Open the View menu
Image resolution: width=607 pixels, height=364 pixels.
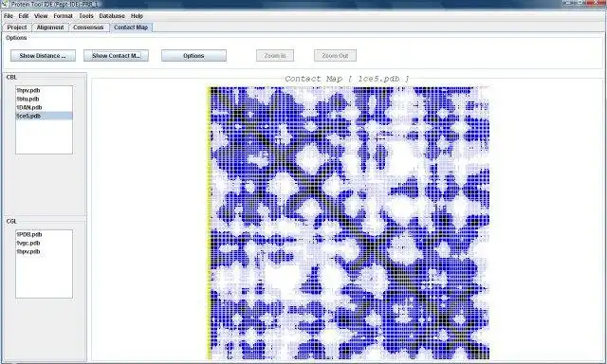click(41, 16)
